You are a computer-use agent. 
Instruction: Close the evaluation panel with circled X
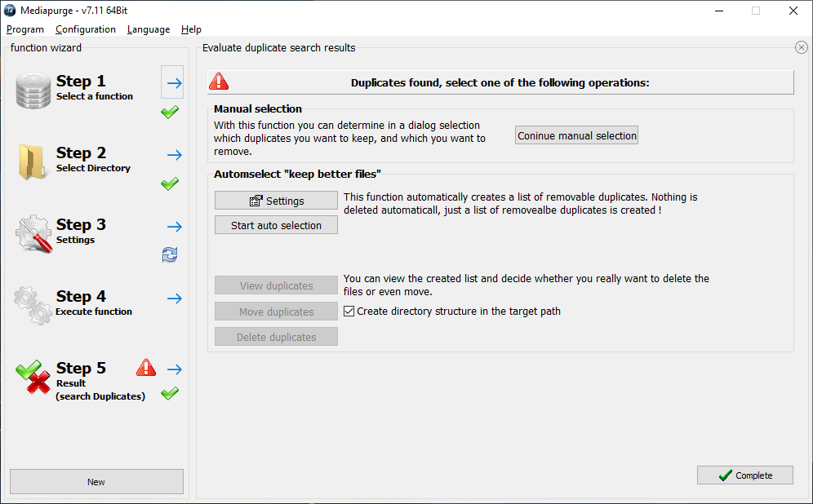(801, 47)
